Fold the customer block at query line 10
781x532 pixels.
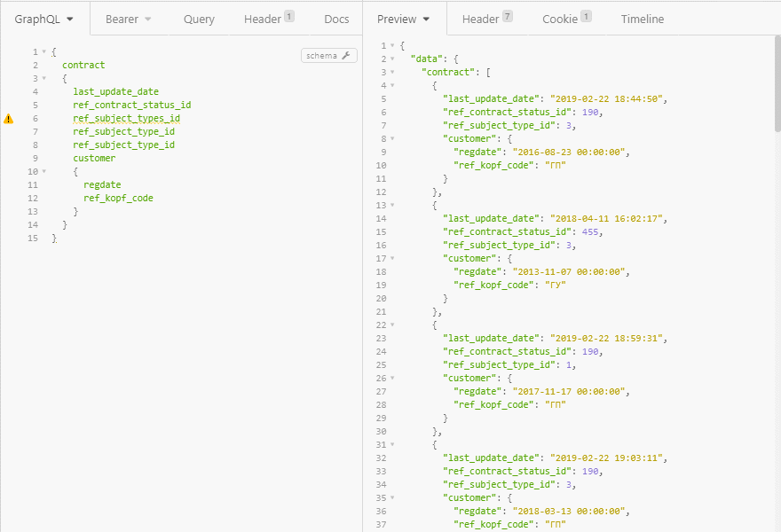[43, 172]
